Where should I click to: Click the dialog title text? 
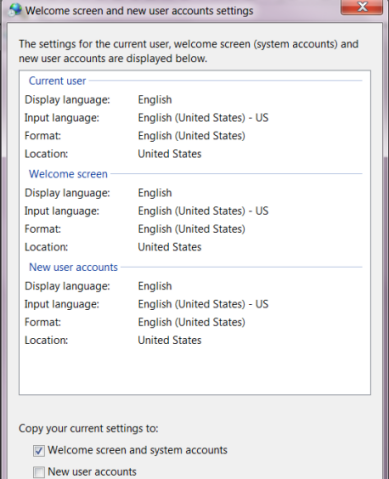(x=139, y=11)
